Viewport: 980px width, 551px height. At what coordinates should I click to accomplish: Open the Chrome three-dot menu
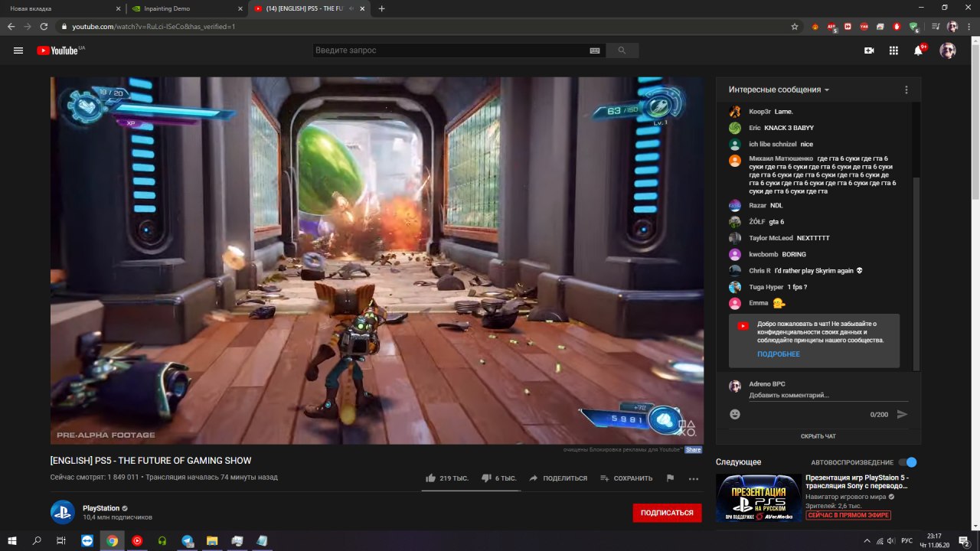[x=969, y=26]
